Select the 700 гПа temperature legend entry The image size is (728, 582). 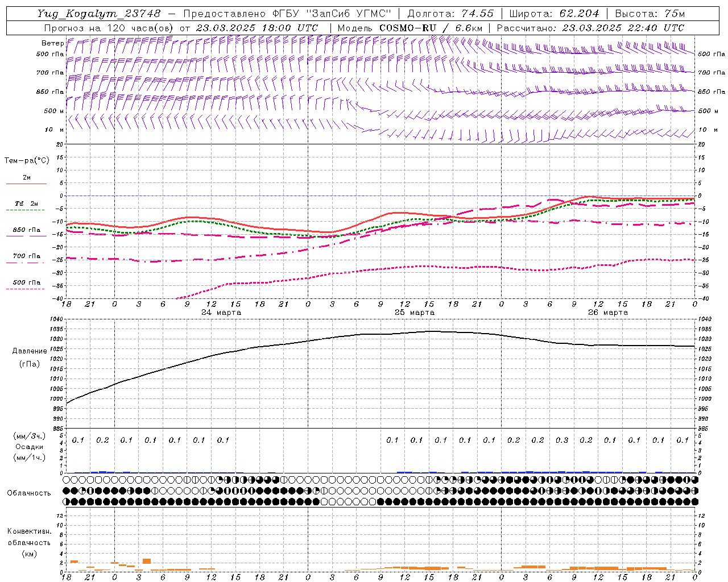pyautogui.click(x=27, y=256)
